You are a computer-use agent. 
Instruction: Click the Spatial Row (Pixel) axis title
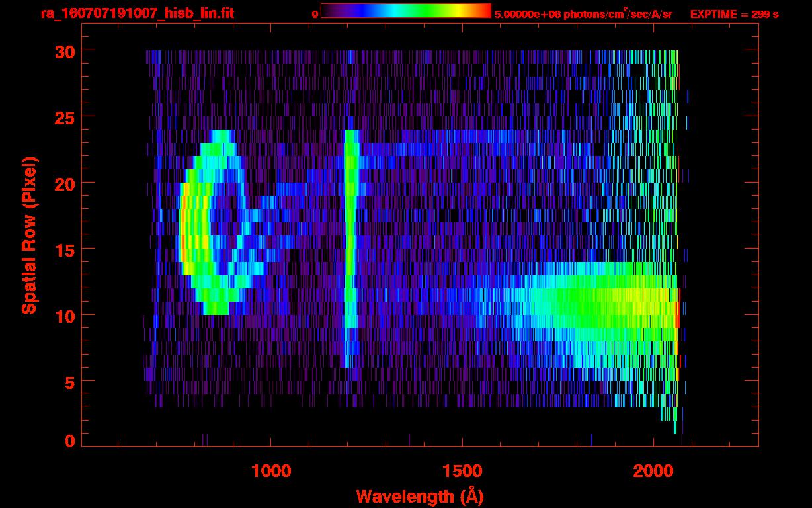click(28, 235)
